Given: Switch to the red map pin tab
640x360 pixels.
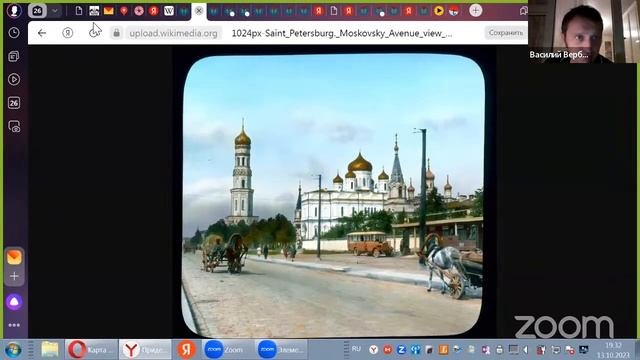Looking at the screenshot, I should click(x=124, y=11).
